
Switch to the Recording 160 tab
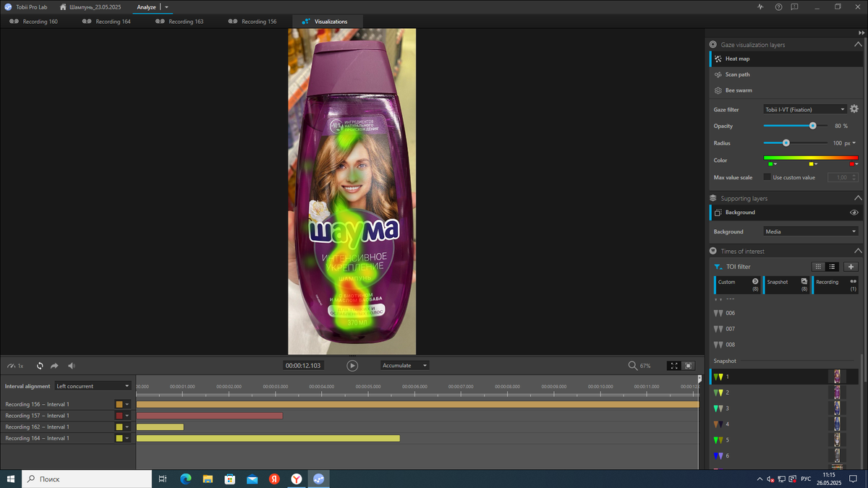point(33,22)
